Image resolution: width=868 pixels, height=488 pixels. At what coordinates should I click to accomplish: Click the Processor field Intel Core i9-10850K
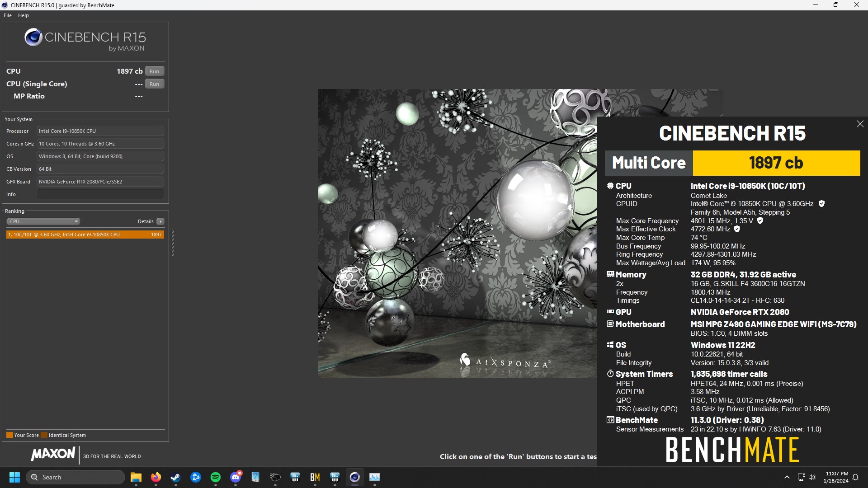click(100, 131)
